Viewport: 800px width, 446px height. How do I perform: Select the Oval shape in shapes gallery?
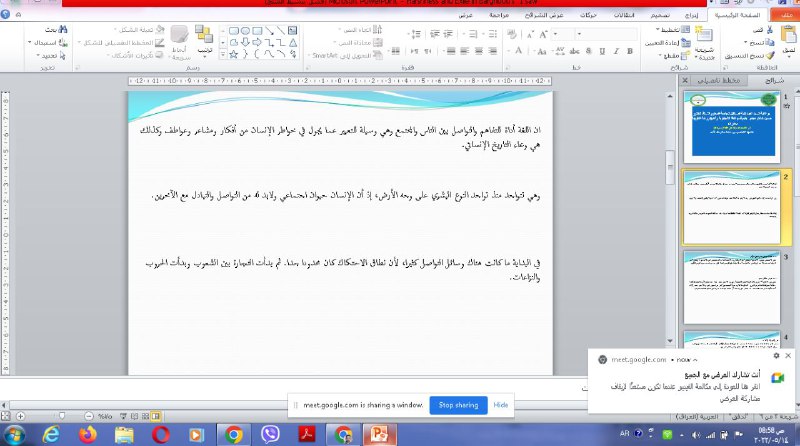click(x=245, y=31)
